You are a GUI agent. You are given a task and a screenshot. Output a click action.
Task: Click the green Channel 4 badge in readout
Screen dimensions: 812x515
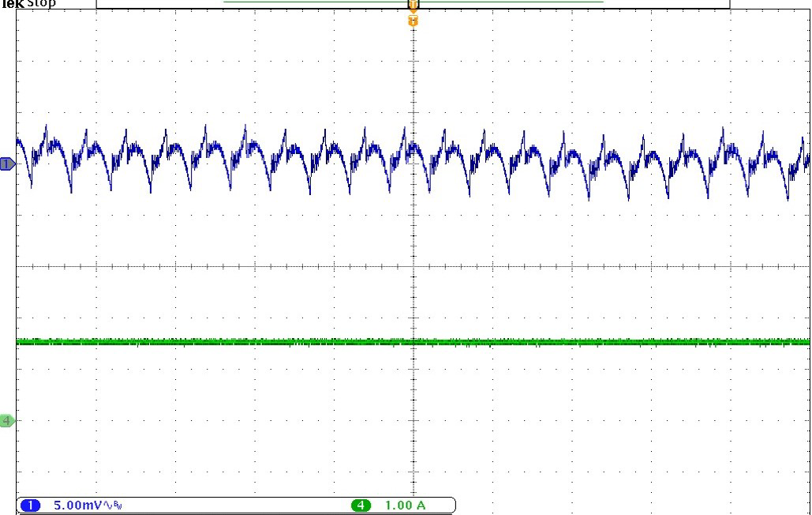pyautogui.click(x=361, y=505)
